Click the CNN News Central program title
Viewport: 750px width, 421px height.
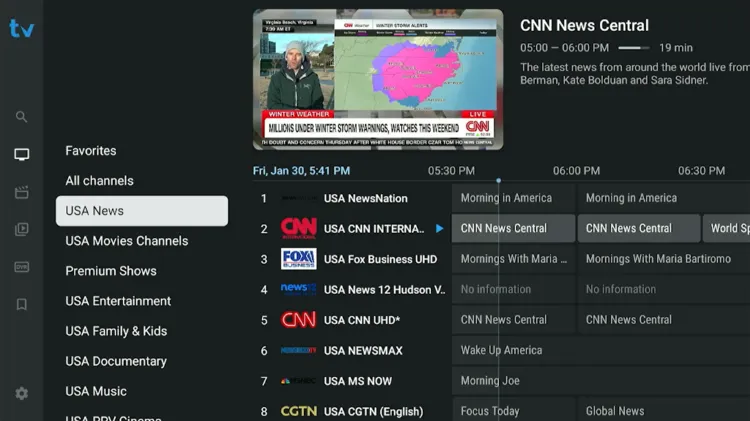(x=585, y=25)
